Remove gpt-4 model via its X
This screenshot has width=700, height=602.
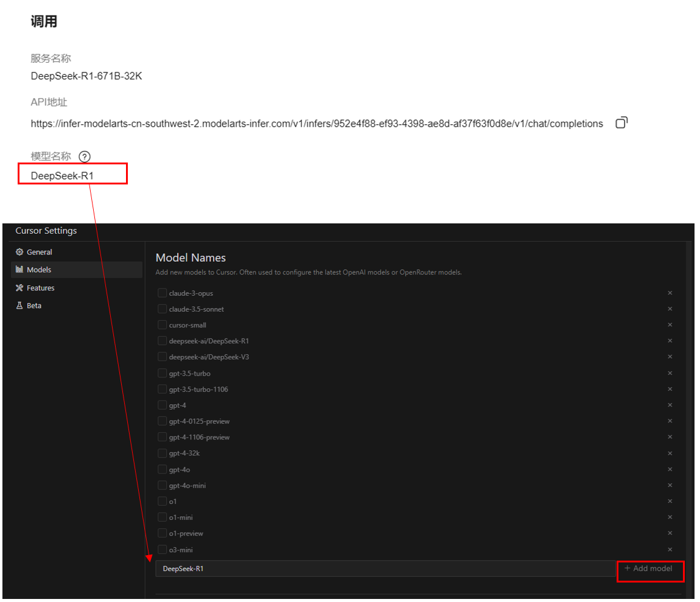(670, 405)
